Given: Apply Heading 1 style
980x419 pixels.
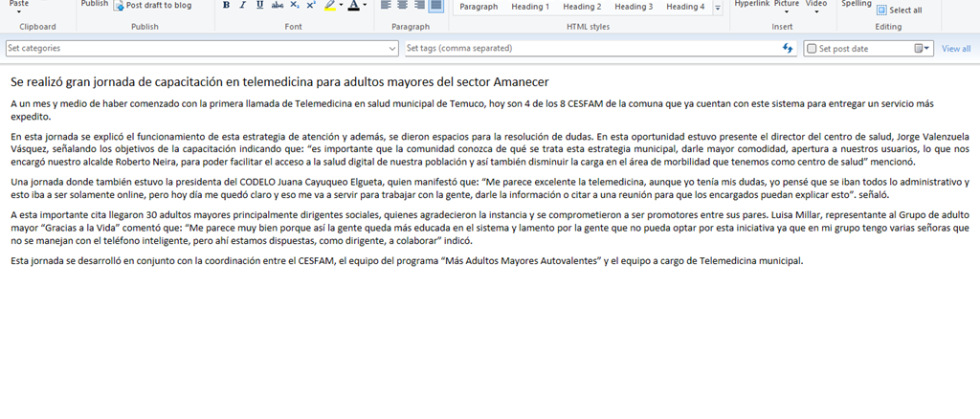Looking at the screenshot, I should pos(530,7).
